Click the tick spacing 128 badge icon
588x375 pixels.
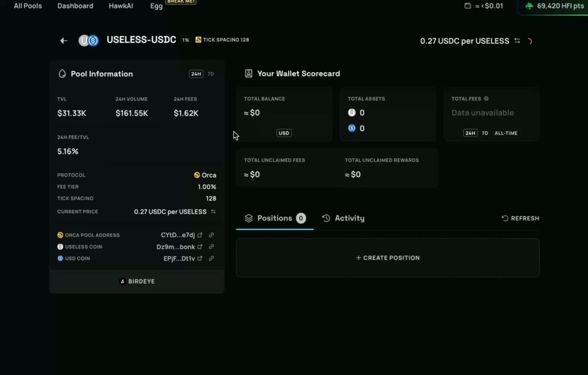pyautogui.click(x=198, y=40)
